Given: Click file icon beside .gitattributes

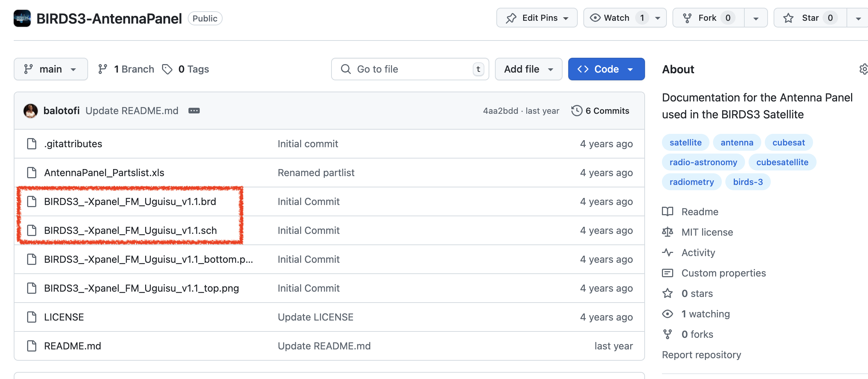Looking at the screenshot, I should [32, 144].
